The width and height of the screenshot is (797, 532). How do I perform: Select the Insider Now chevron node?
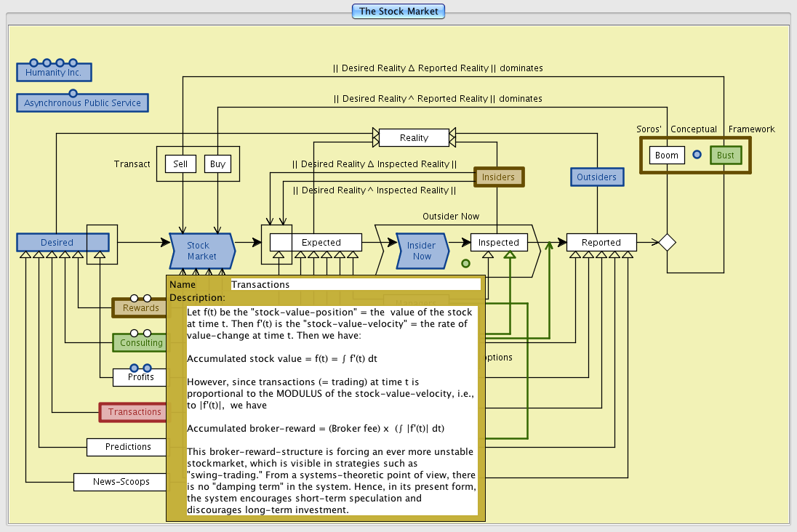tap(422, 251)
